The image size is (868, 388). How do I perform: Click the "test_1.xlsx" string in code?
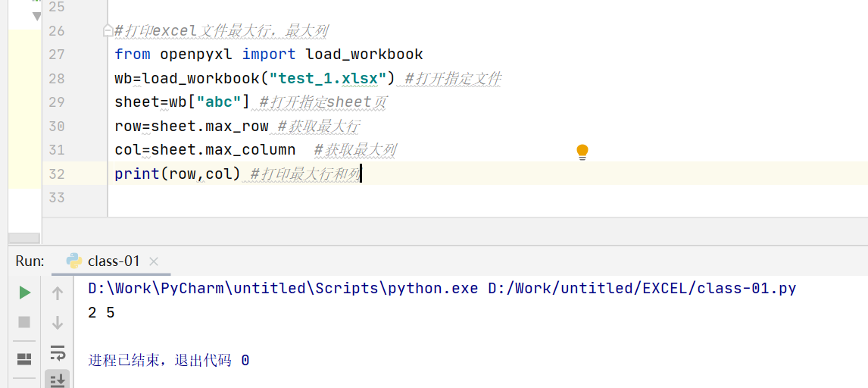(x=333, y=78)
